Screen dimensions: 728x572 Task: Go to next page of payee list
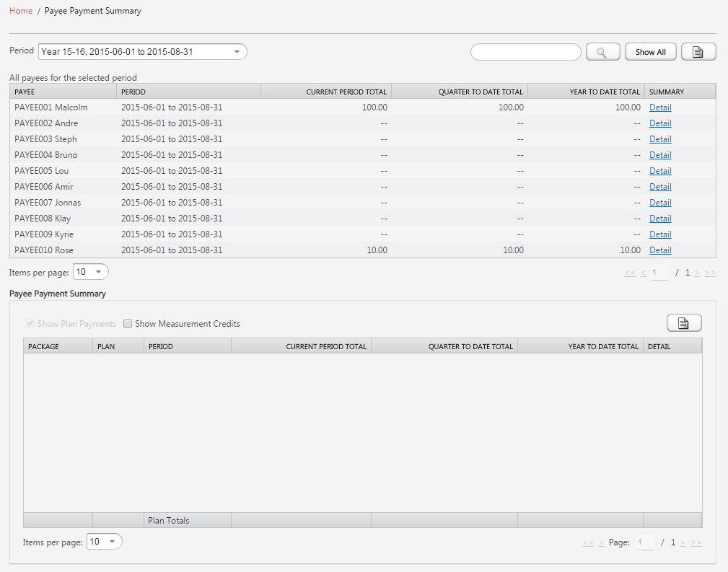(697, 273)
